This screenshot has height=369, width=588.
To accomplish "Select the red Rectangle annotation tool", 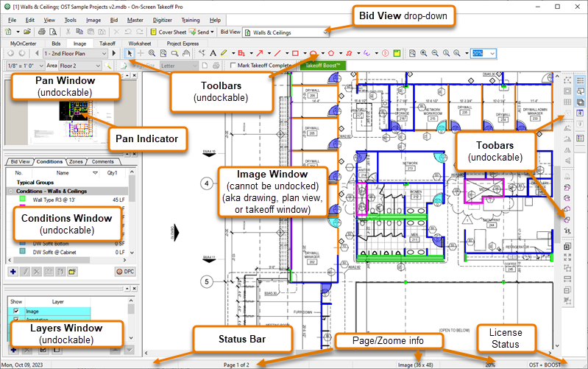I will click(x=296, y=53).
